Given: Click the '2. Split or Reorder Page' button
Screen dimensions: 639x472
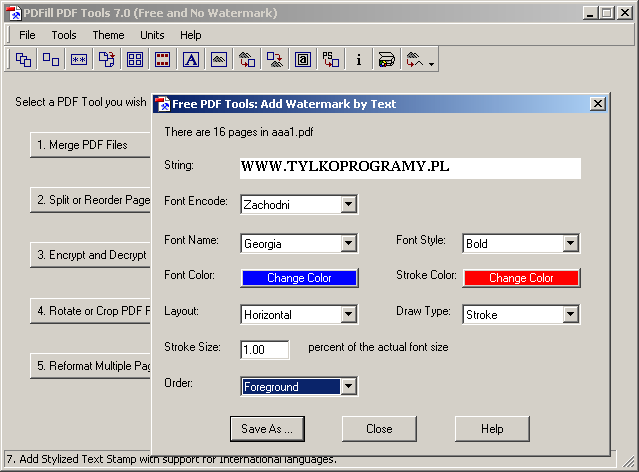Looking at the screenshot, I should (x=90, y=200).
